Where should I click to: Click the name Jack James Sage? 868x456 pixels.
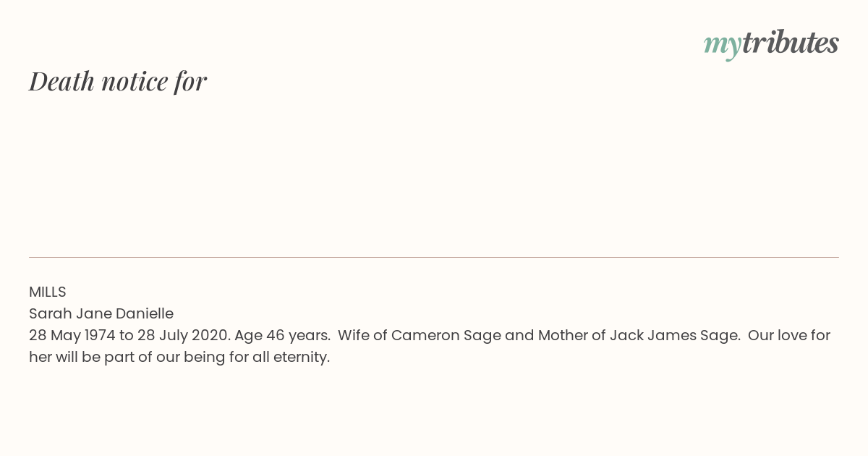click(674, 335)
